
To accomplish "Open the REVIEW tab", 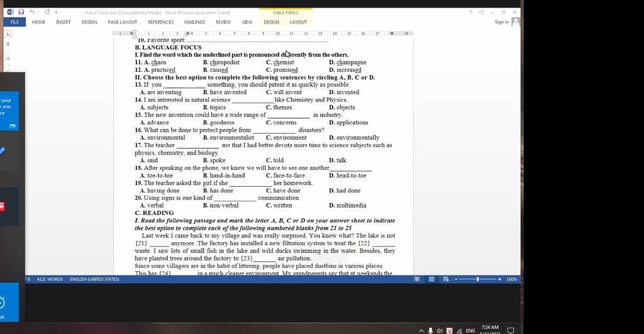I will (x=223, y=22).
